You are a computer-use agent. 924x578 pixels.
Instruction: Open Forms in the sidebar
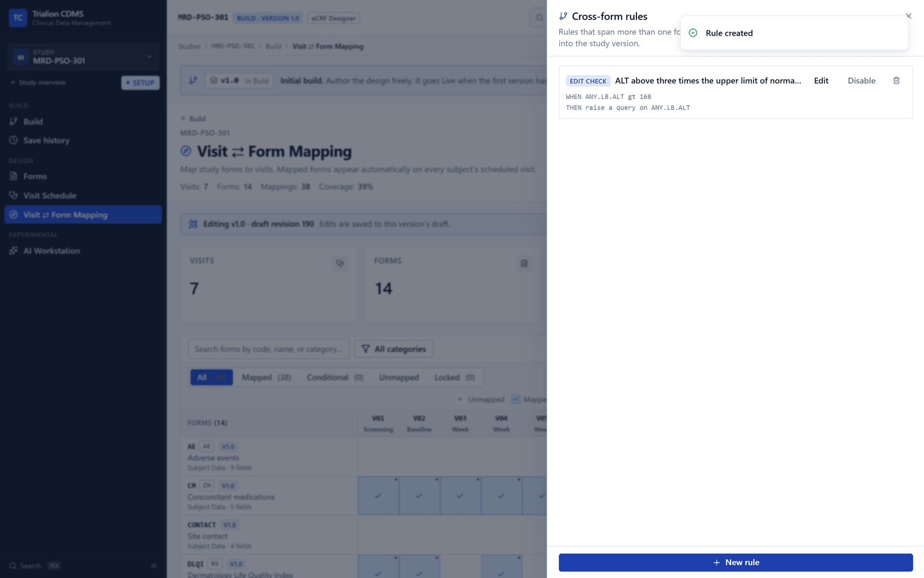[x=83, y=177]
